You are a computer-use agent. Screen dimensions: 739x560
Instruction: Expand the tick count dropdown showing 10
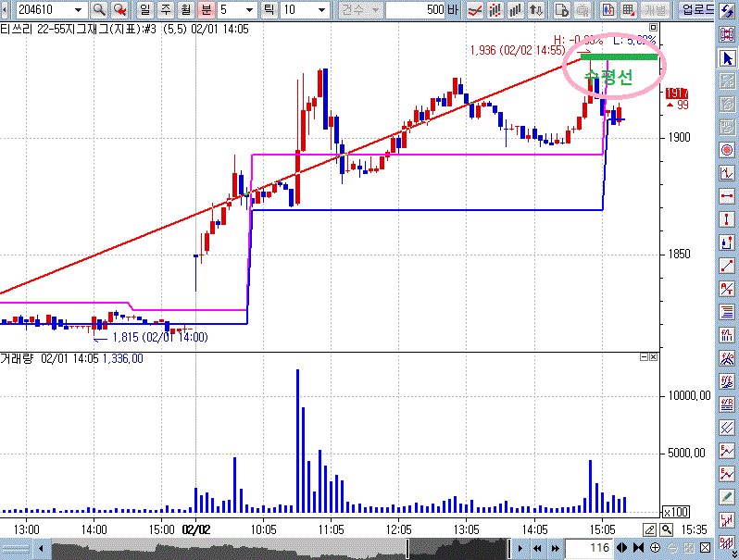(321, 10)
